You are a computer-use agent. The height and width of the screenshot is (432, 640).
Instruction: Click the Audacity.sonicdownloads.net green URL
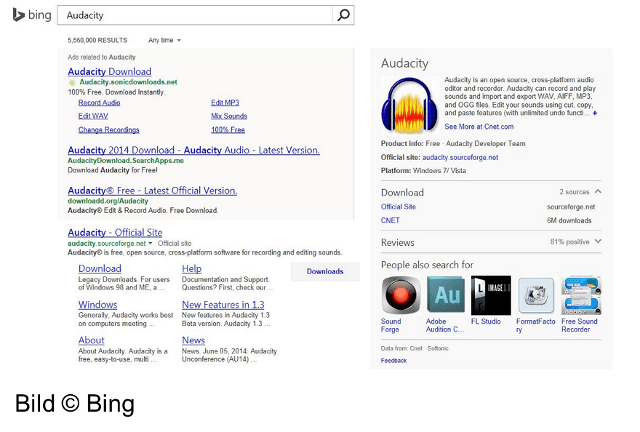click(x=128, y=82)
